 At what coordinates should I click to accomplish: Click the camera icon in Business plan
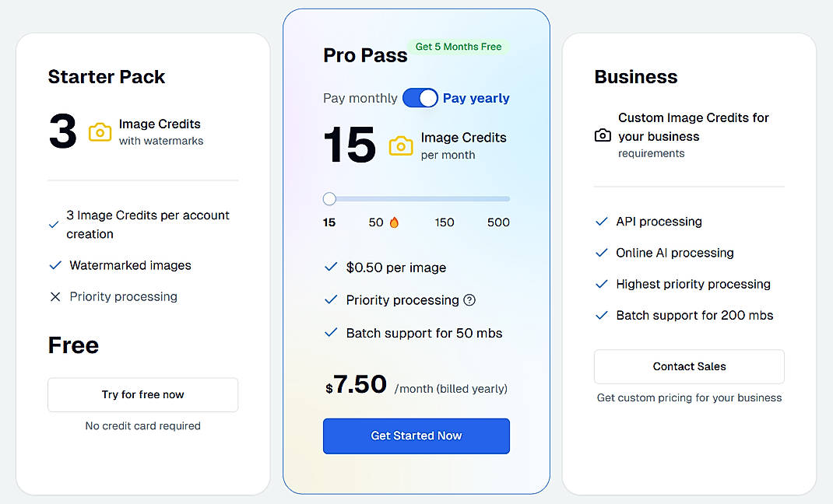[602, 135]
